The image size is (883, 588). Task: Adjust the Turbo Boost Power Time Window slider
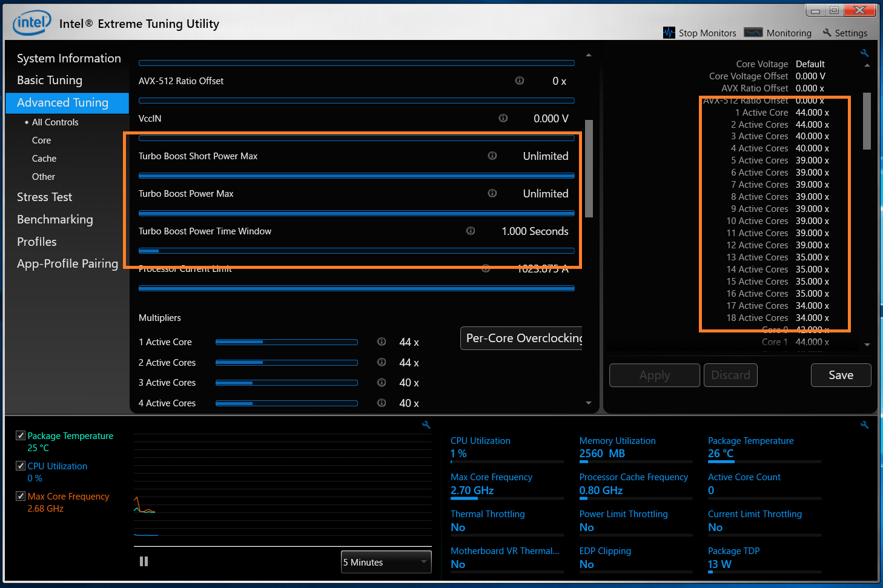pos(356,251)
